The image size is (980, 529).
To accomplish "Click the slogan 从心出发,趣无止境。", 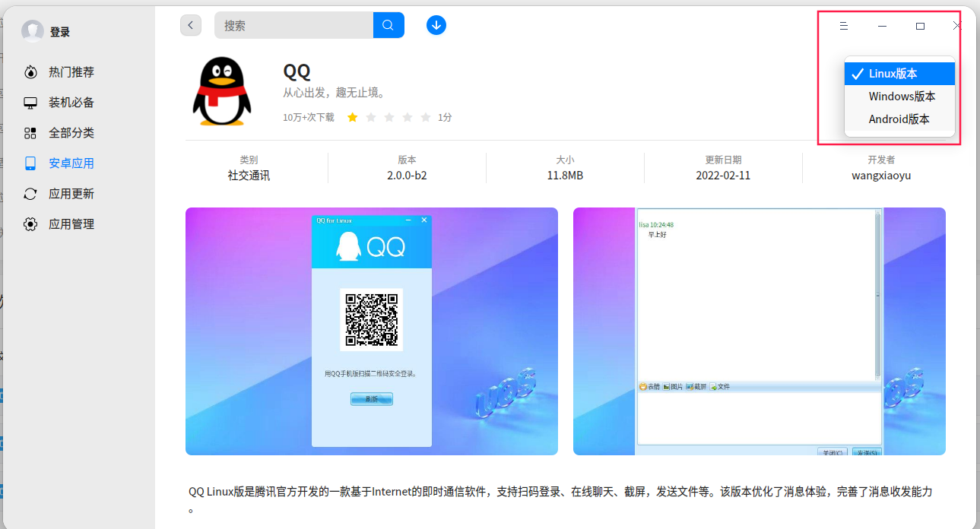I will pyautogui.click(x=335, y=93).
